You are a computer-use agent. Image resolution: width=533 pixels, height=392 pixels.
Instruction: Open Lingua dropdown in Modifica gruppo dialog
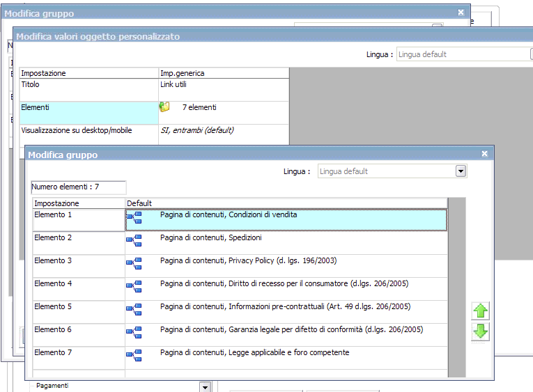pos(461,171)
